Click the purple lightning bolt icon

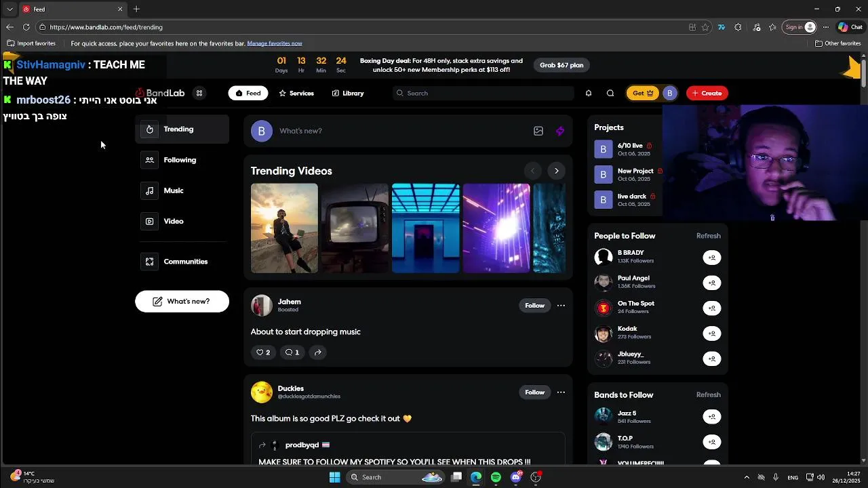pos(560,131)
